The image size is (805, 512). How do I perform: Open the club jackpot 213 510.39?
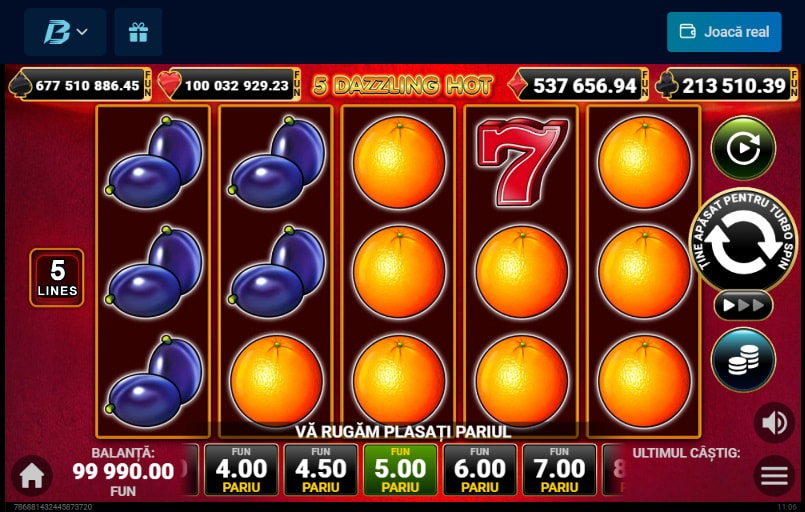pyautogui.click(x=727, y=85)
